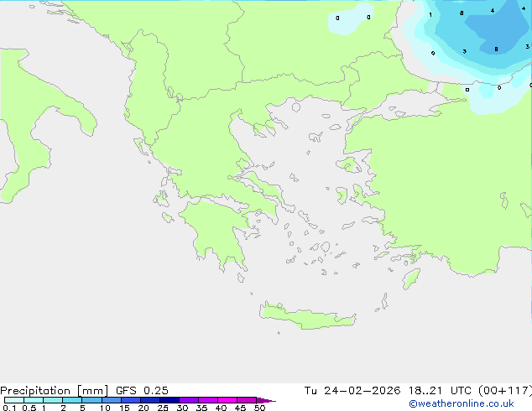Choose the 15–20 mm legend segment
This screenshot has height=411, width=532.
tap(130, 400)
